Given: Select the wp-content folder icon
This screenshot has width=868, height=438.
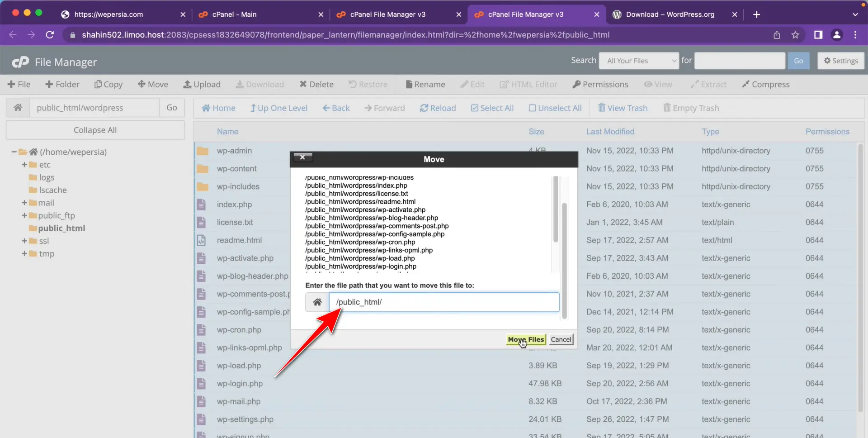Looking at the screenshot, I should (202, 169).
